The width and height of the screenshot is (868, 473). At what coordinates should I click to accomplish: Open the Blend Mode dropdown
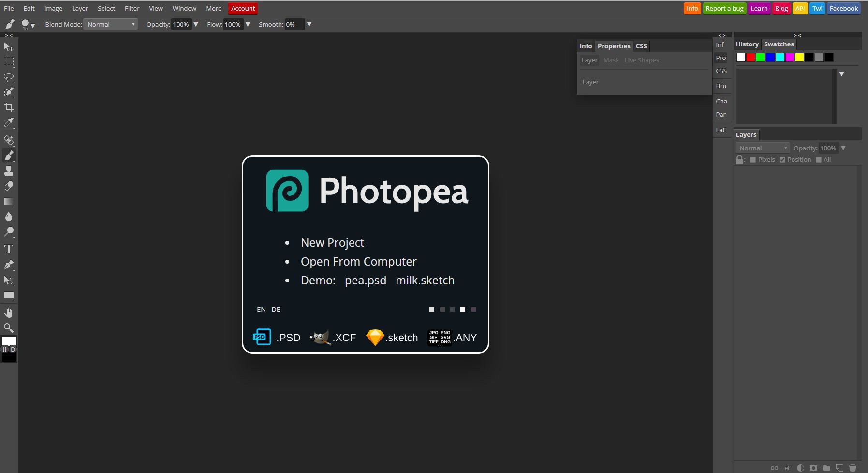tap(110, 24)
